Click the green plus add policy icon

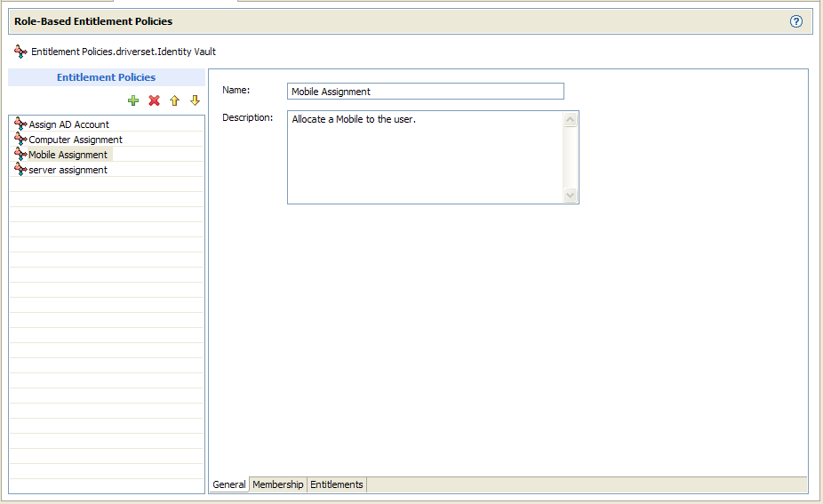(133, 100)
